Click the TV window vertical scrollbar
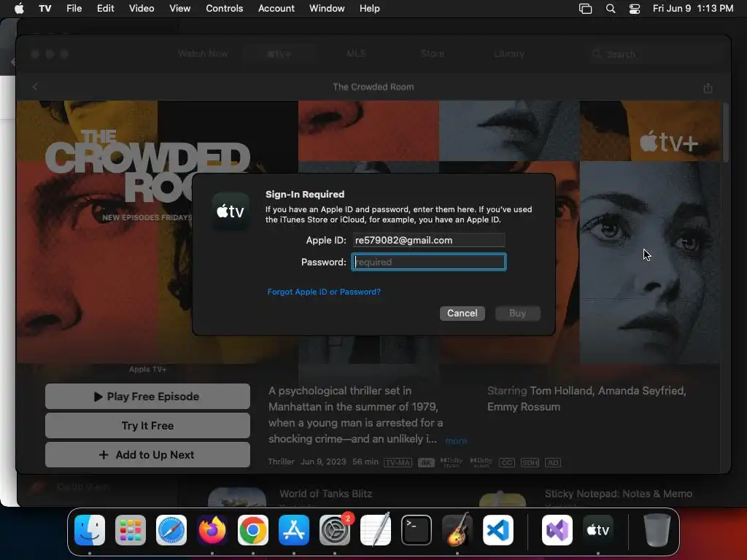The image size is (747, 560). [726, 133]
